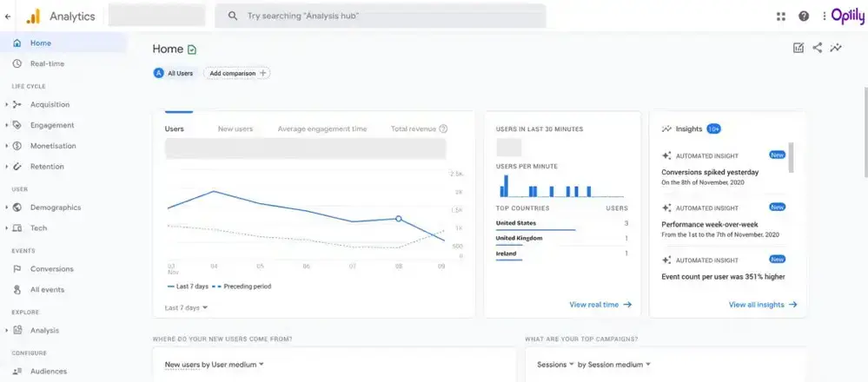The height and width of the screenshot is (382, 868).
Task: Select the New users metric tab
Action: pyautogui.click(x=235, y=128)
